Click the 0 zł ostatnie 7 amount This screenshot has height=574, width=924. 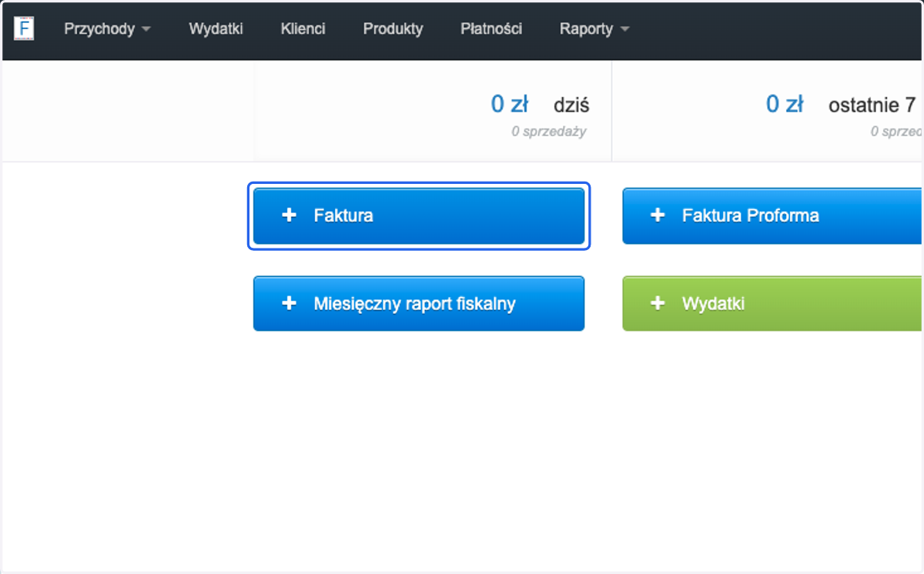[x=785, y=104]
